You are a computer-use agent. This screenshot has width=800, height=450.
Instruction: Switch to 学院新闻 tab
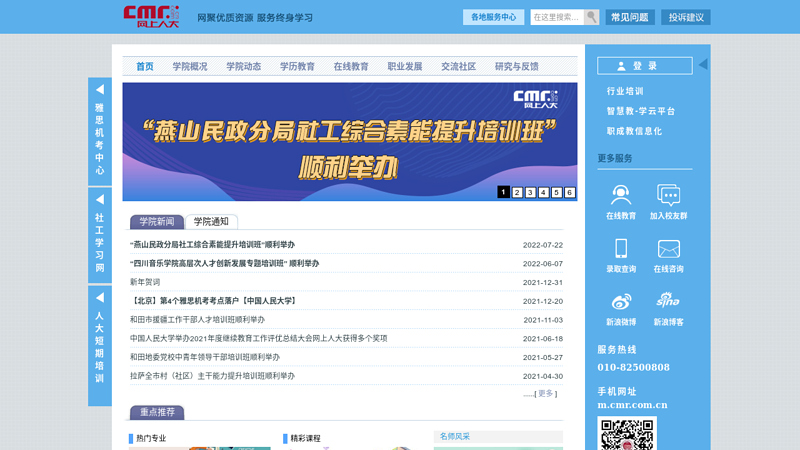tap(157, 221)
